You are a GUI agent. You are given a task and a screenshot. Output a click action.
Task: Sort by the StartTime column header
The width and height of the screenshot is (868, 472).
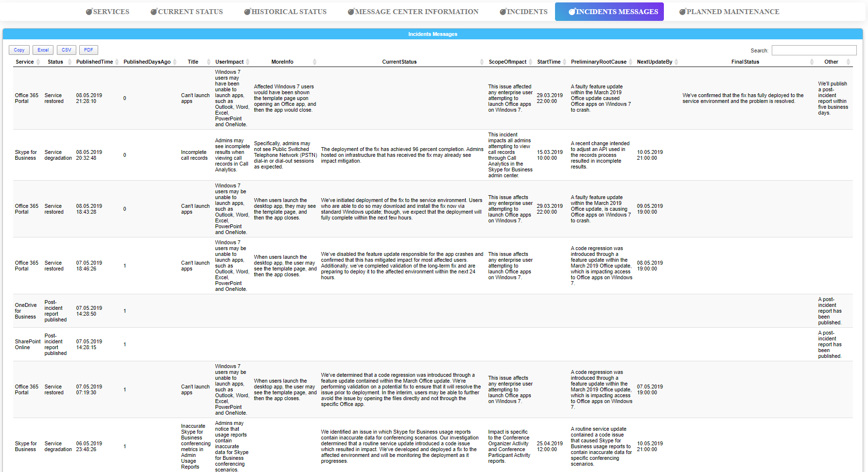[548, 62]
